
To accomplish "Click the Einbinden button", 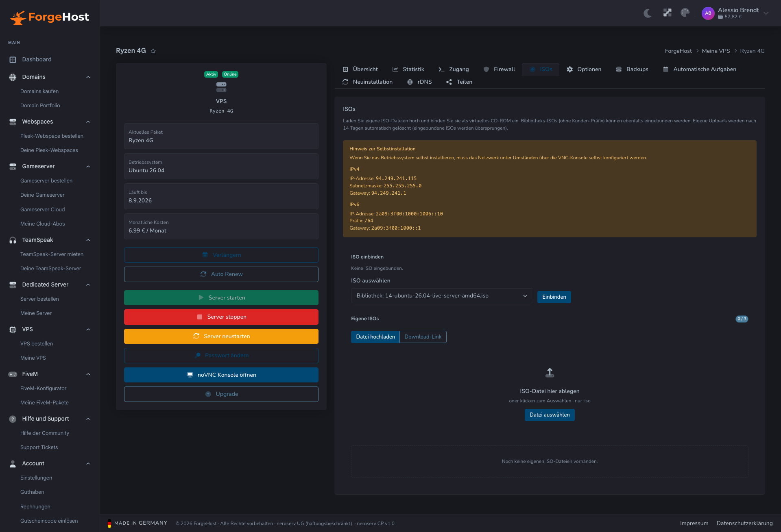I will [554, 297].
